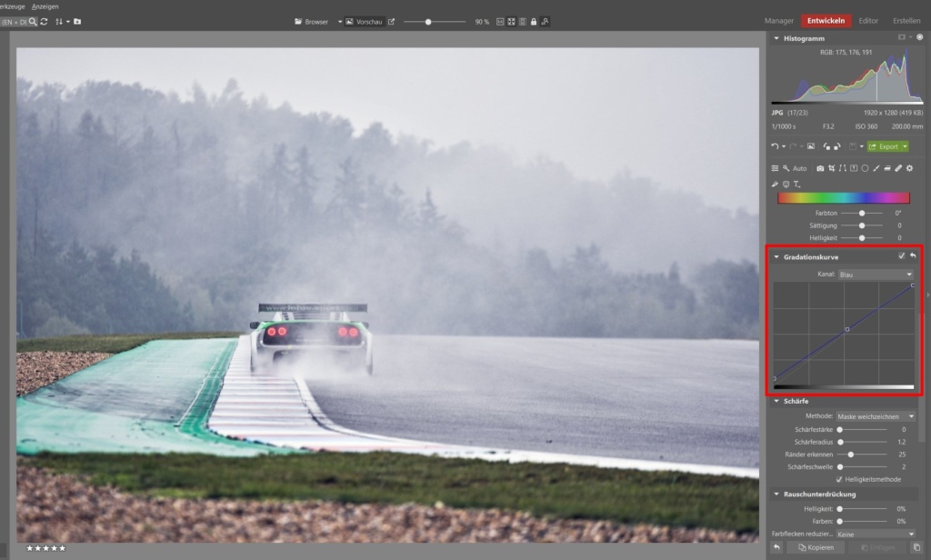Toggle the Helligkeitsmethode checkbox
931x560 pixels.
tap(839, 479)
